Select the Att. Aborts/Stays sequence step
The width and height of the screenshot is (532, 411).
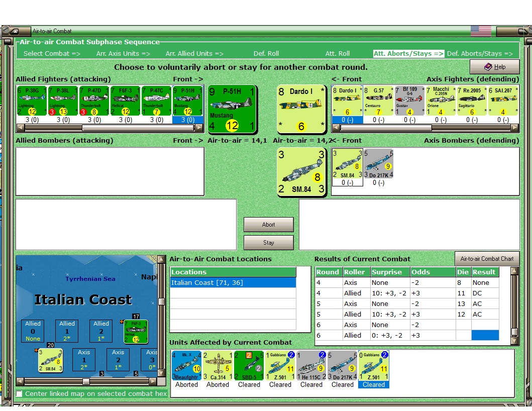point(408,54)
